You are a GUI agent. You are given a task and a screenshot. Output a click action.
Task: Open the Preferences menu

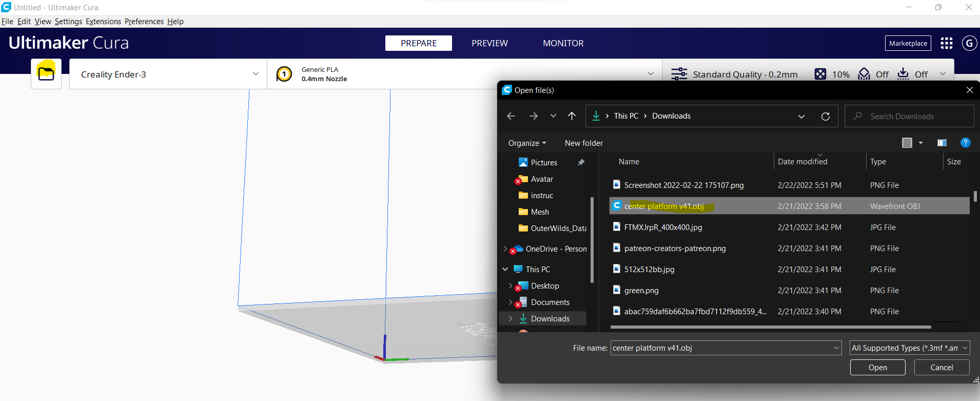point(144,22)
